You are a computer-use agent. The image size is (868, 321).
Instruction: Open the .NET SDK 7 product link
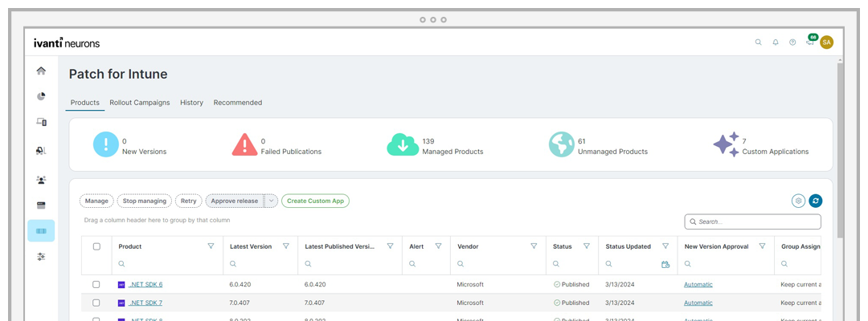pos(145,303)
